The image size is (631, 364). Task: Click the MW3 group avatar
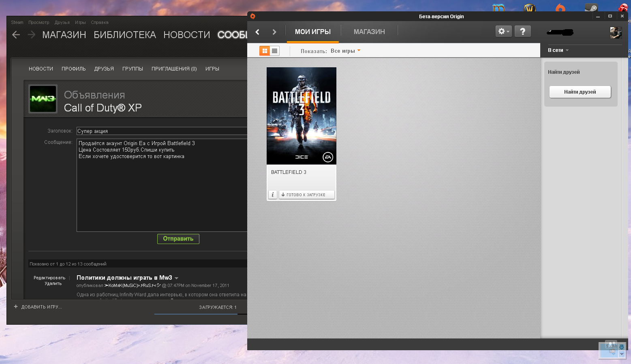[x=43, y=98]
